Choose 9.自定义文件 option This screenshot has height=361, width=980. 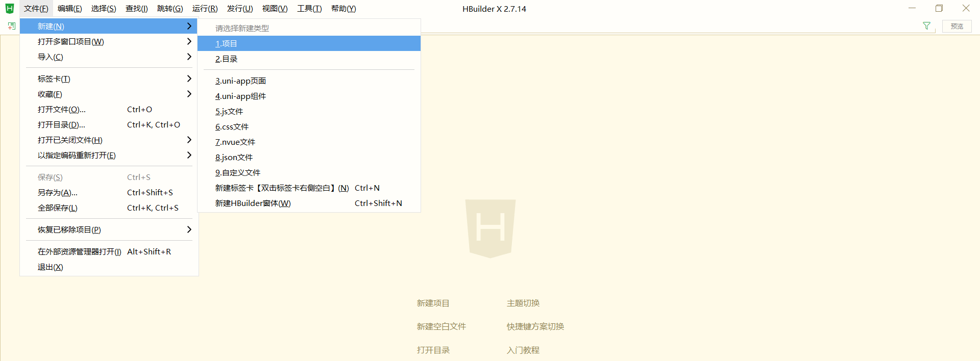pyautogui.click(x=309, y=173)
